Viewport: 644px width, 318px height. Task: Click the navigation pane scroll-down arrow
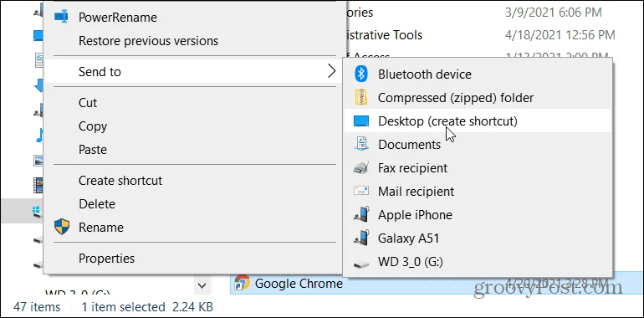pos(202,285)
